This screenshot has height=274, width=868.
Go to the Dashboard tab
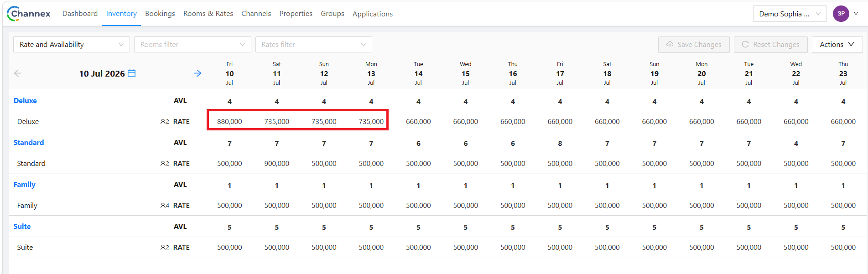coord(80,14)
